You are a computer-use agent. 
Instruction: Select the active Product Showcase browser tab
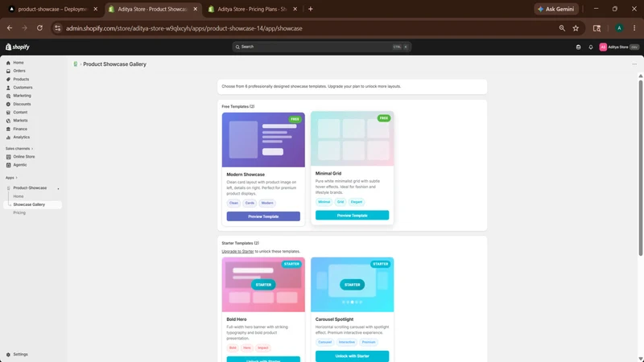click(152, 9)
